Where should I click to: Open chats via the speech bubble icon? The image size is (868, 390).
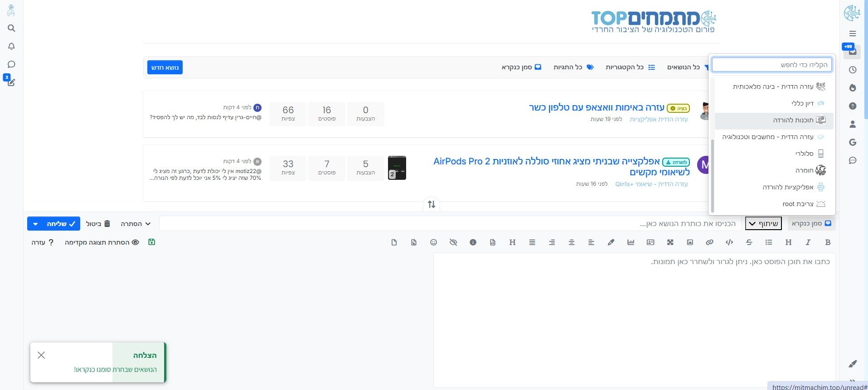[11, 64]
